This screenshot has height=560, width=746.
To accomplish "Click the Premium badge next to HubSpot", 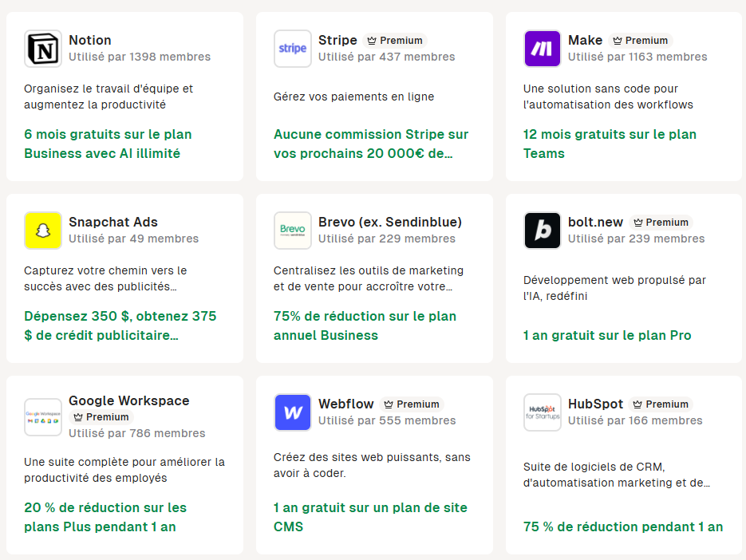I will [661, 404].
